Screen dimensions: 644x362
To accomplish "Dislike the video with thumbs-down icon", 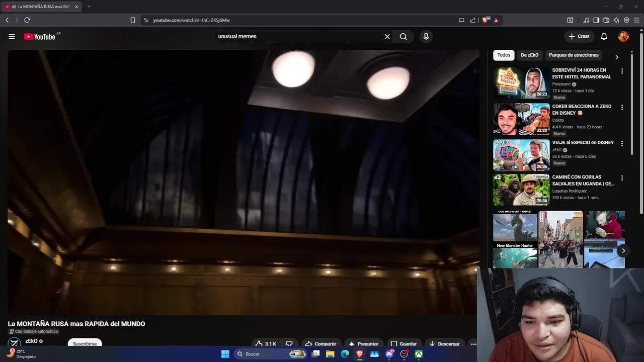I will click(289, 344).
